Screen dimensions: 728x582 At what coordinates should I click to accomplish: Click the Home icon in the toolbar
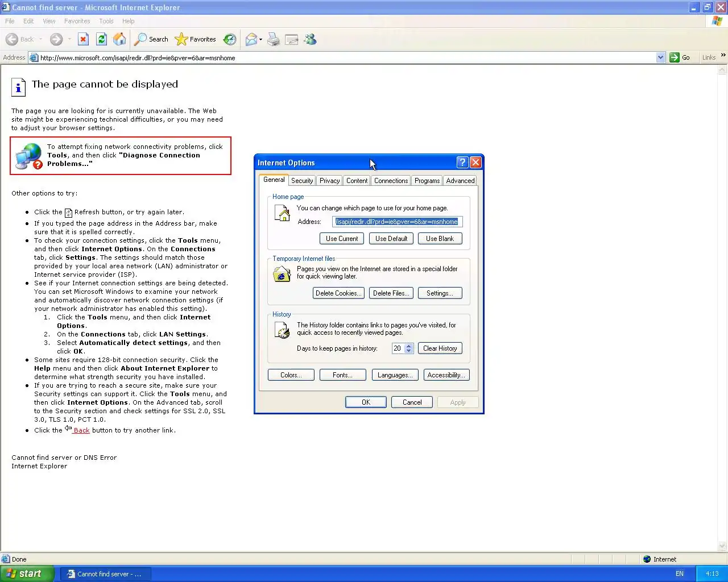pyautogui.click(x=119, y=39)
